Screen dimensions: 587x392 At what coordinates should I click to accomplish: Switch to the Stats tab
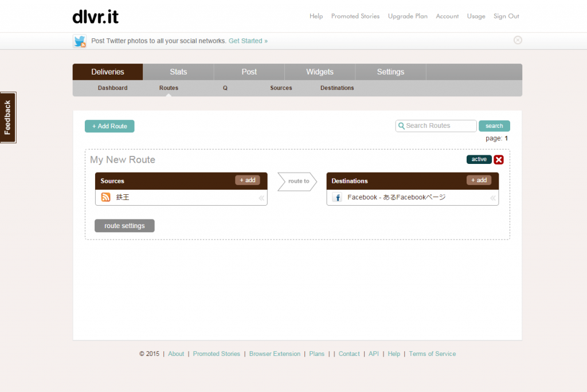click(178, 72)
